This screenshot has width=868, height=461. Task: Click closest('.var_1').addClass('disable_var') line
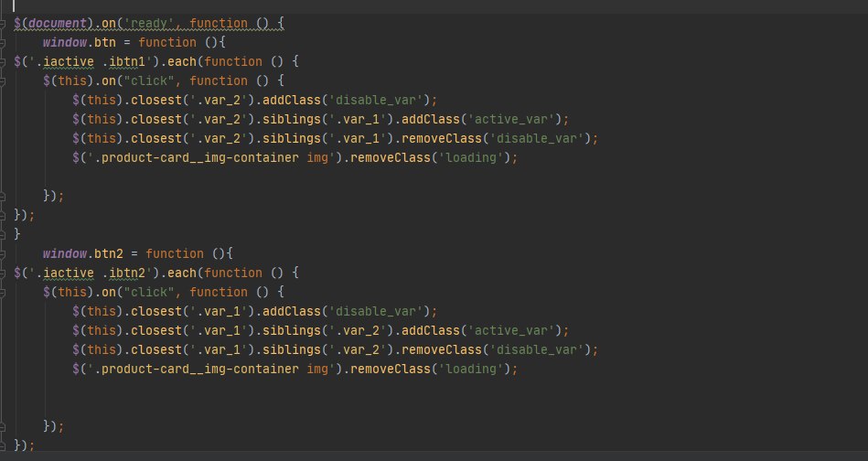pos(254,312)
